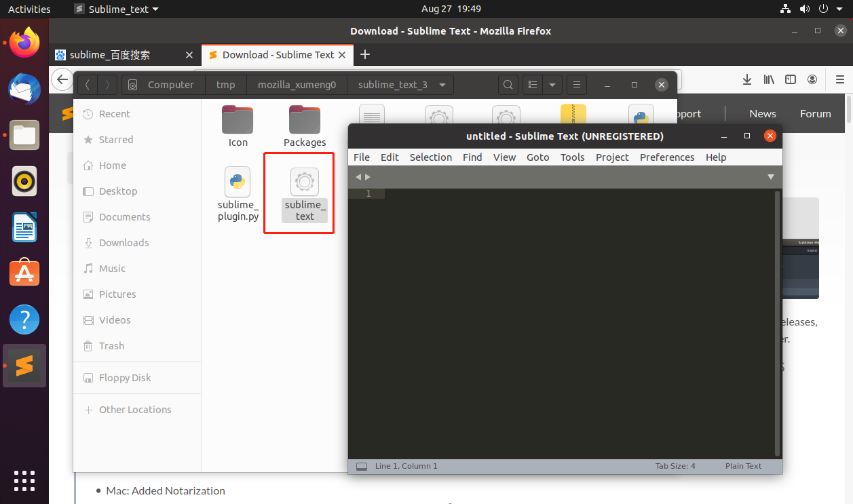The width and height of the screenshot is (853, 504).
Task: Click the Sublime Text vertical scrollbar
Action: (x=778, y=323)
